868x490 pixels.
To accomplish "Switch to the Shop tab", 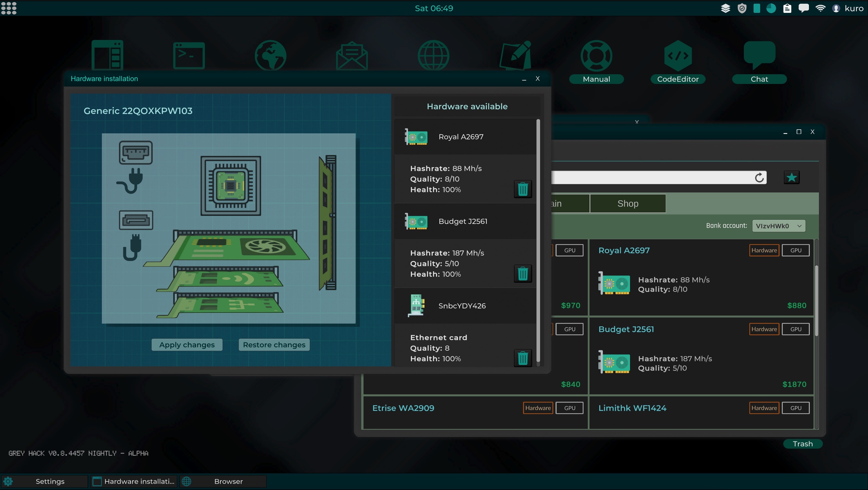I will pyautogui.click(x=628, y=203).
